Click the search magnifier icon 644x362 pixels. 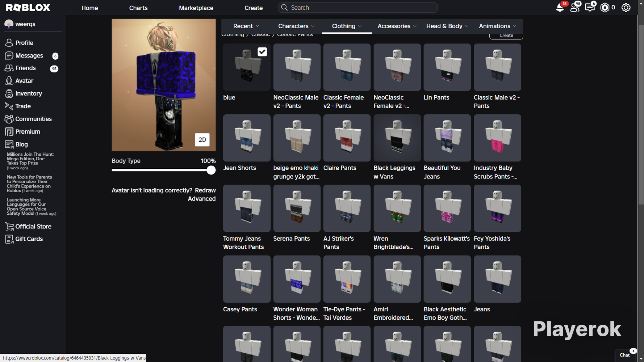284,8
